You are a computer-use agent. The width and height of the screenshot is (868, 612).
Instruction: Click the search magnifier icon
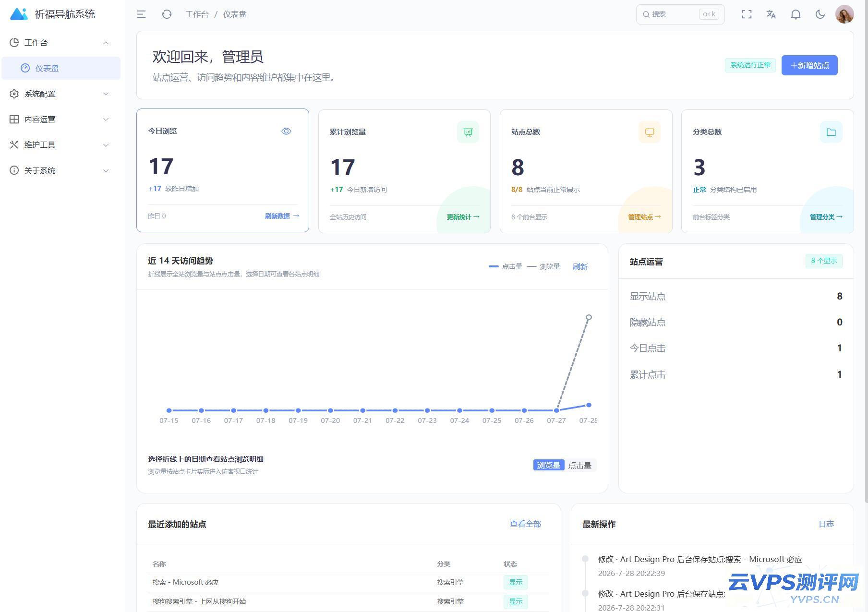pos(646,14)
